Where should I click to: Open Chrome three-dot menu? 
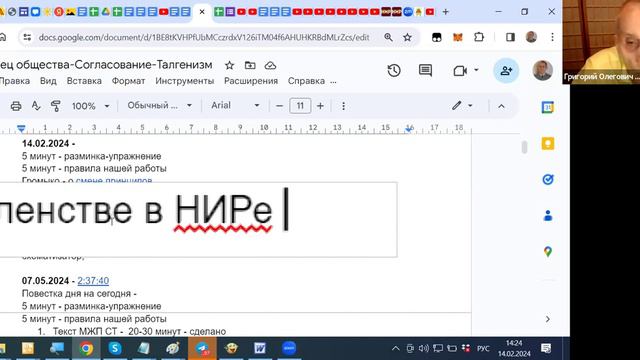pyautogui.click(x=552, y=37)
